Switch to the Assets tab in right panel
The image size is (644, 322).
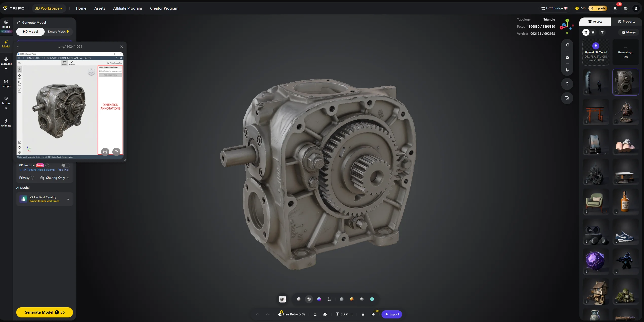595,22
